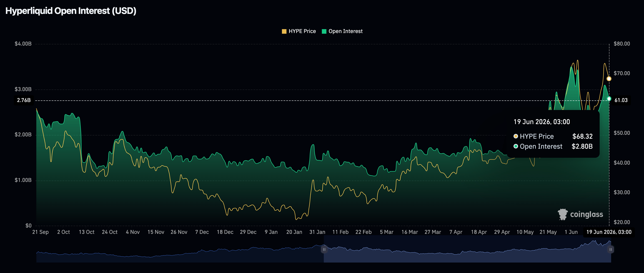Viewport: 644px width, 273px height.
Task: Click the 26 Nov date label
Action: pyautogui.click(x=179, y=232)
